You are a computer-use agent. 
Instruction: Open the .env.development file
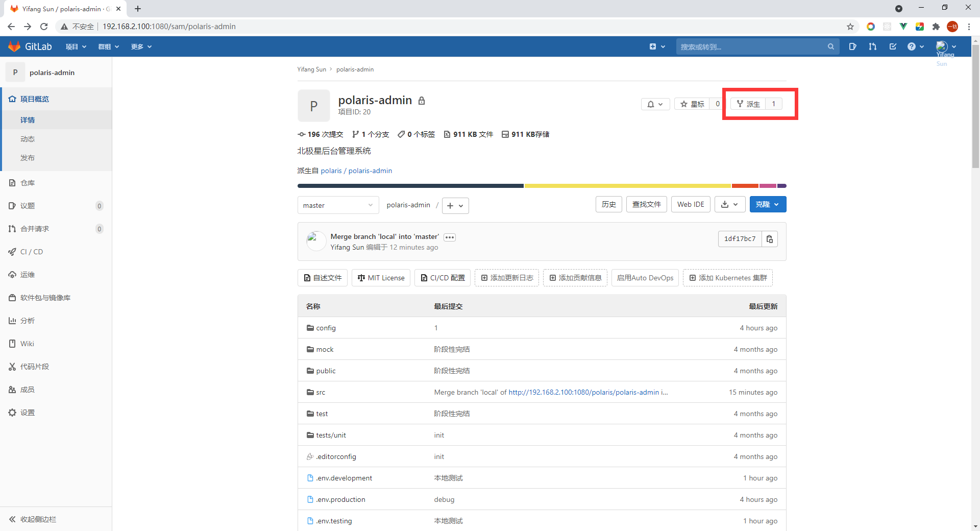point(344,478)
